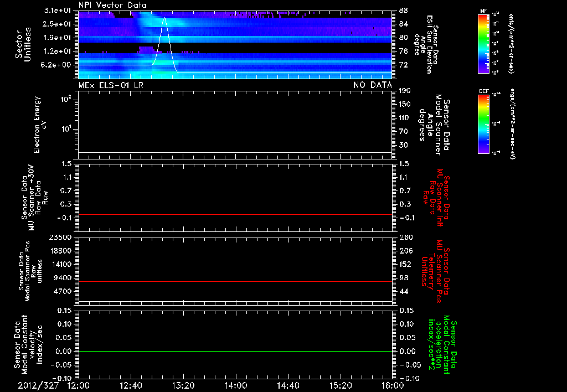The image size is (567, 392).
Task: Click the 16:00 time axis label
Action: 393,385
